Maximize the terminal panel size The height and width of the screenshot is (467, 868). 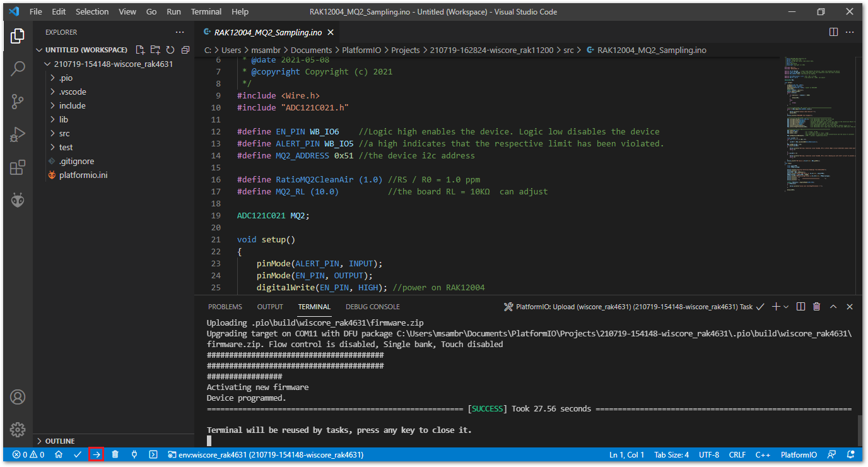point(833,307)
